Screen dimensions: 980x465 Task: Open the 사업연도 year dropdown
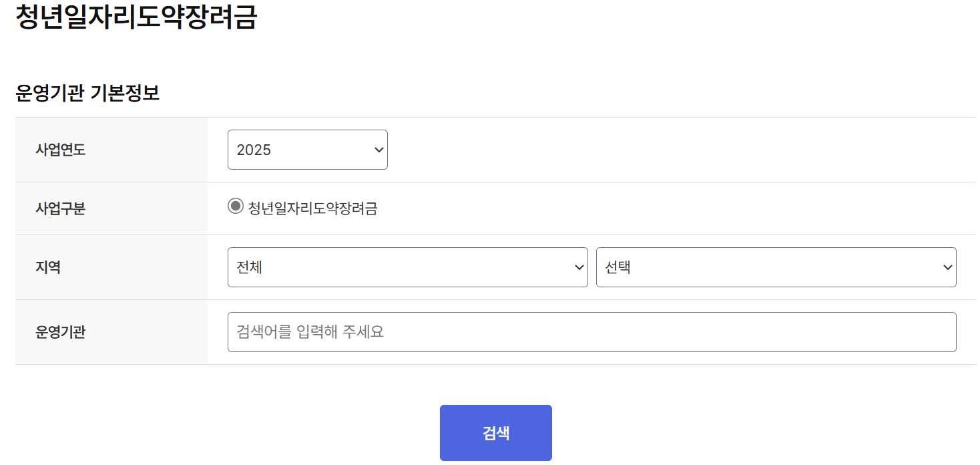tap(307, 150)
